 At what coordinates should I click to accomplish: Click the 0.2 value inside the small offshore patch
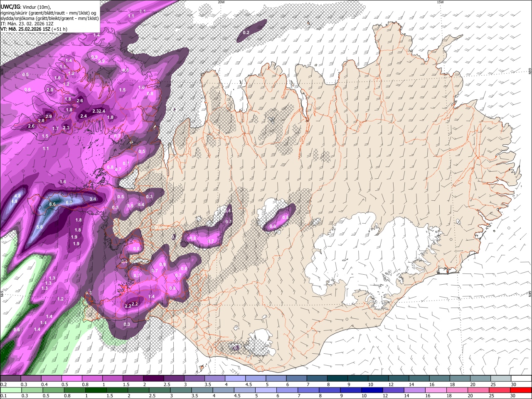(x=246, y=32)
